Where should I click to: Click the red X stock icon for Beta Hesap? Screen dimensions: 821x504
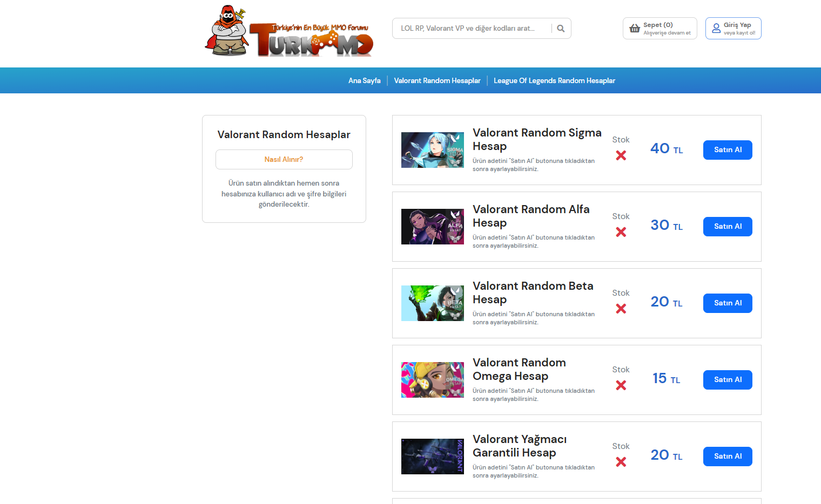tap(621, 309)
